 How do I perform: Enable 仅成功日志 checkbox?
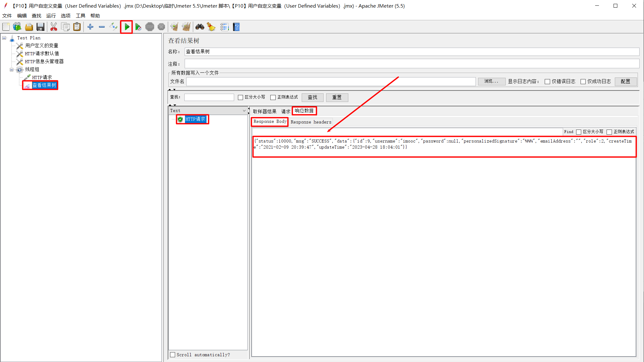point(583,82)
